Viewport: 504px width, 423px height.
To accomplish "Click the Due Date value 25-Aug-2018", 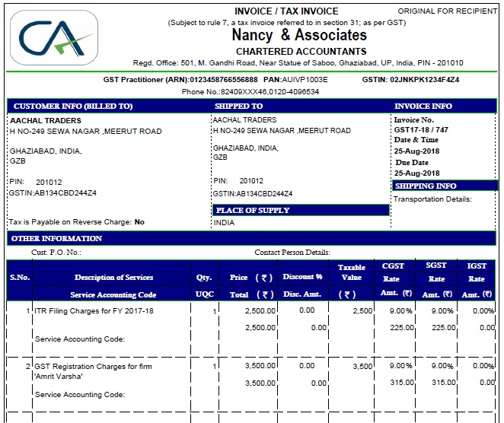I will (419, 173).
